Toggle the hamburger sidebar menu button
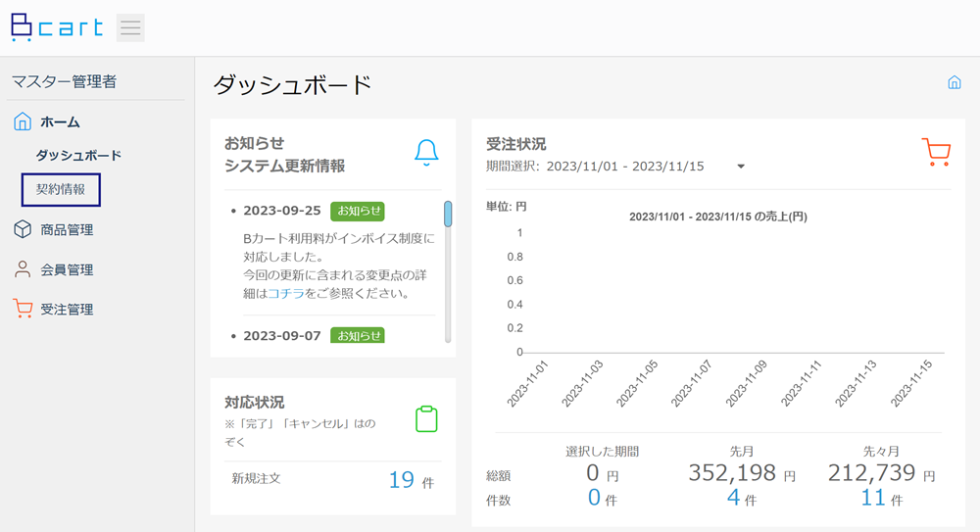Screen dimensions: 980x532 pos(130,27)
